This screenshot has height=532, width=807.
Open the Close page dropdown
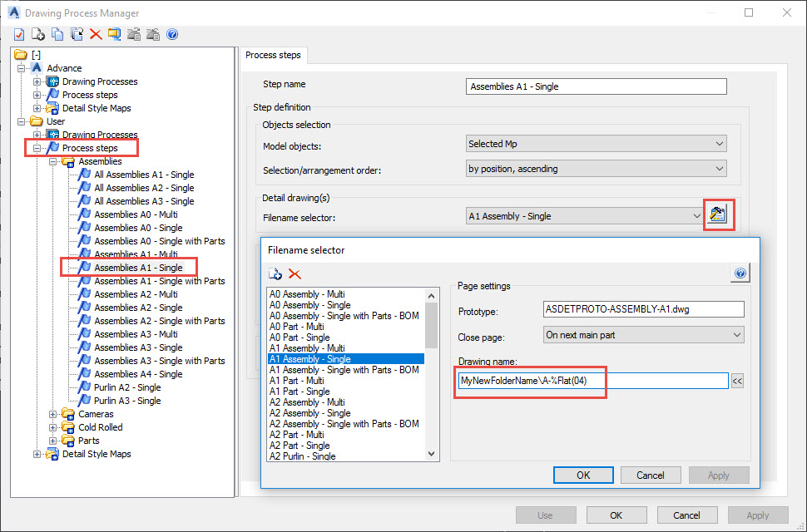coord(642,333)
